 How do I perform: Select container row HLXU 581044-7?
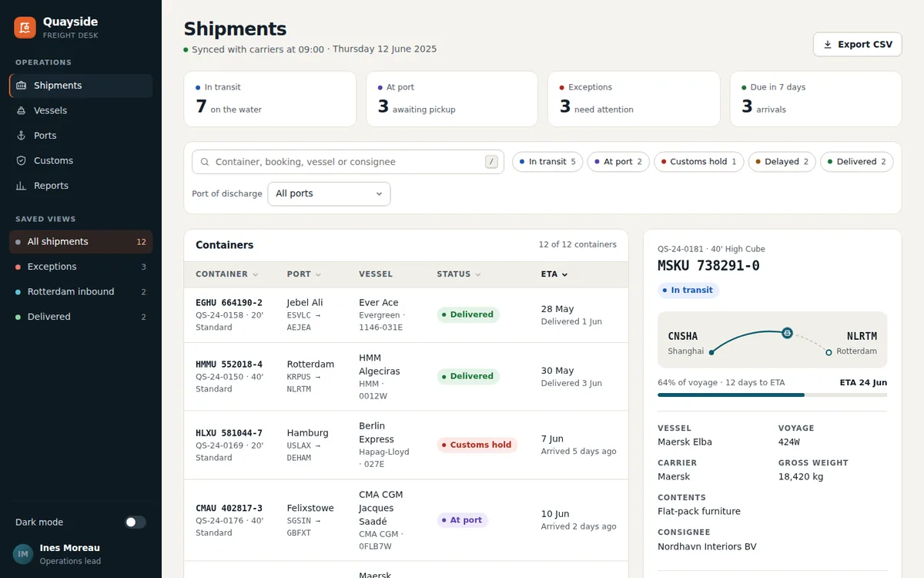click(406, 445)
